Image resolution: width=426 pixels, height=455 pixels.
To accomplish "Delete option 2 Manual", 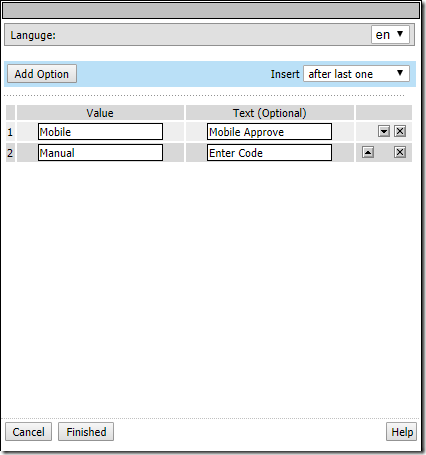I will click(400, 152).
